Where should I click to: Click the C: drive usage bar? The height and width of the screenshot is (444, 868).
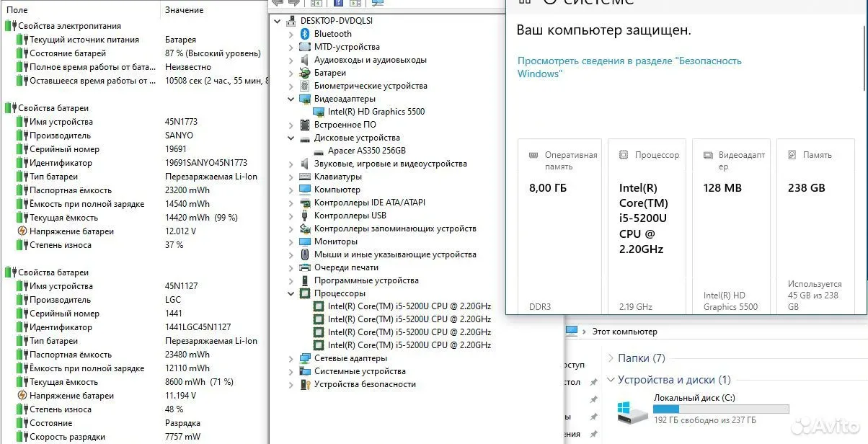(x=721, y=409)
